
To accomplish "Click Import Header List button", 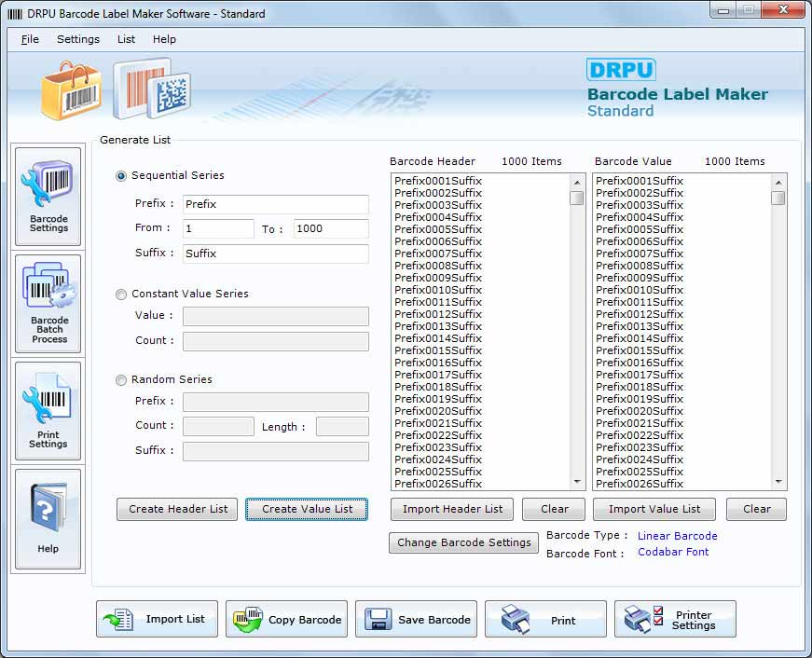I will click(x=452, y=509).
